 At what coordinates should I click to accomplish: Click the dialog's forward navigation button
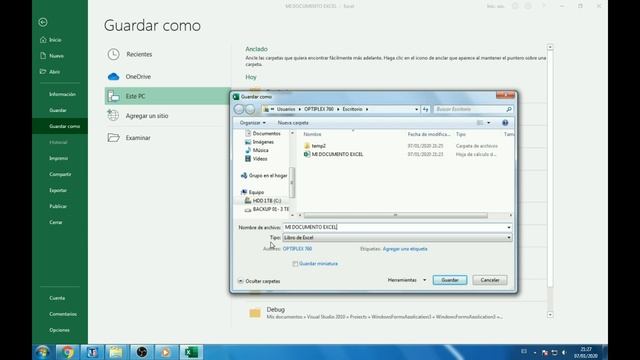tap(250, 109)
